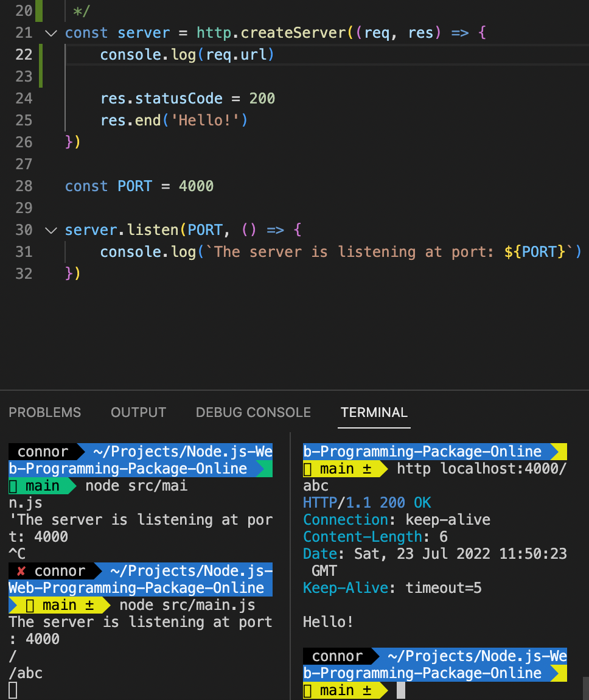The image size is (589, 700).
Task: Click 'Hello!' response body in the right terminal
Action: (x=328, y=622)
